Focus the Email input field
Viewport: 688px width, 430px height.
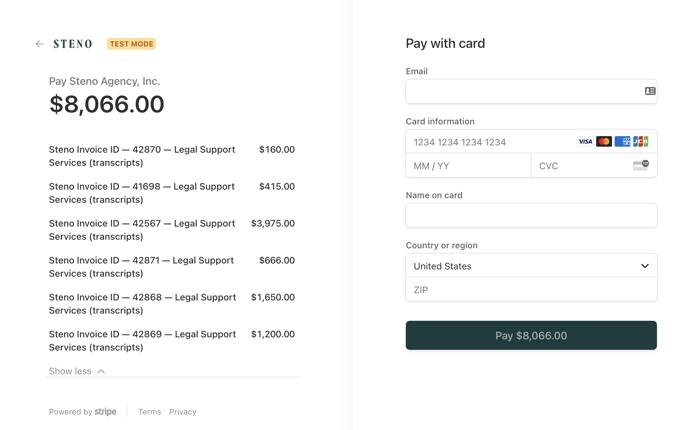click(x=531, y=91)
